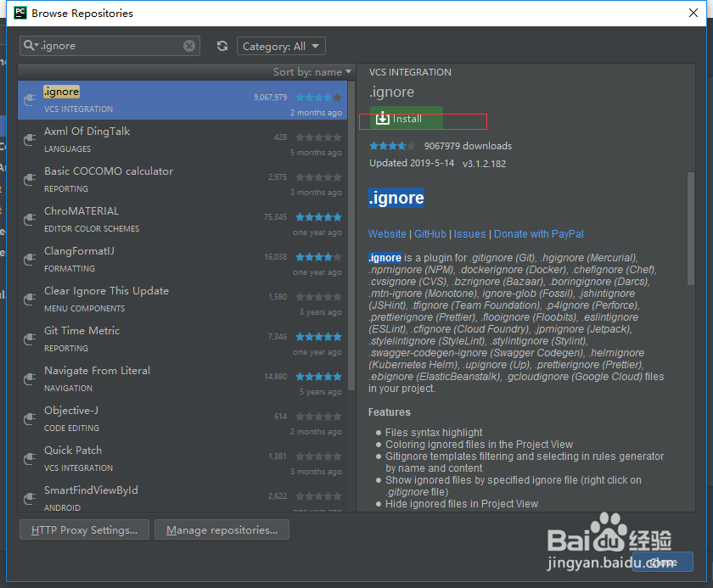
Task: Click the plugin list scrollbar
Action: 351,236
